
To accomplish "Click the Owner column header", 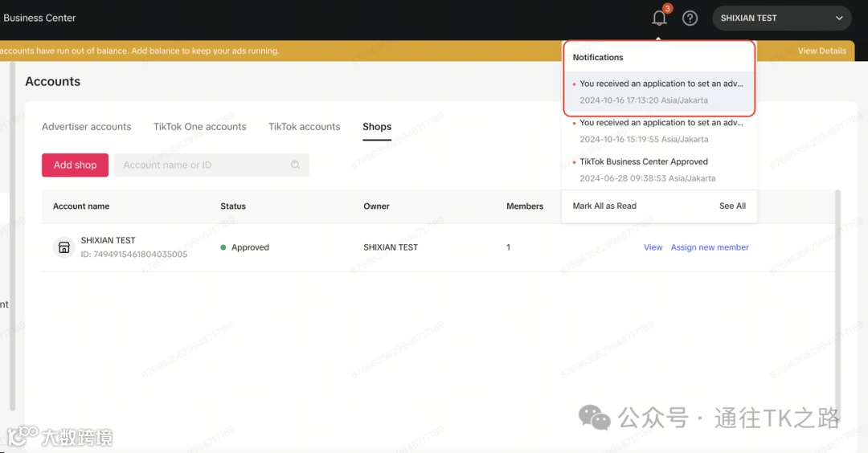I will click(376, 206).
